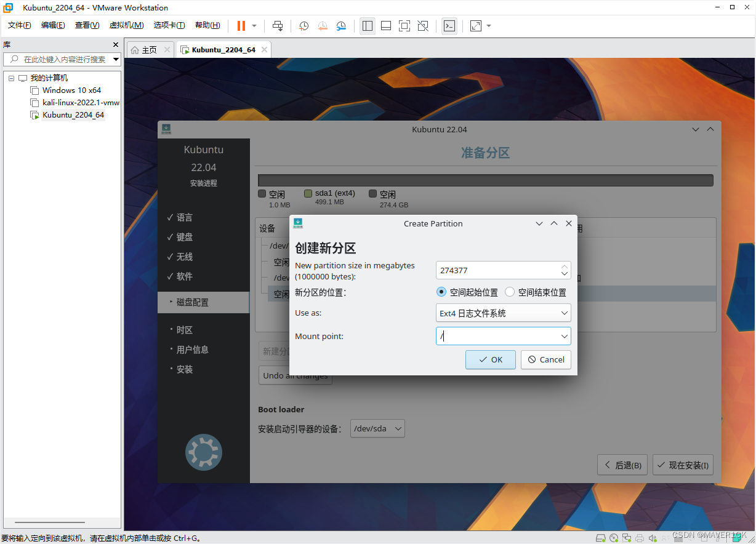Close the 主页 tab
Viewport: 756px width, 544px height.
point(167,50)
